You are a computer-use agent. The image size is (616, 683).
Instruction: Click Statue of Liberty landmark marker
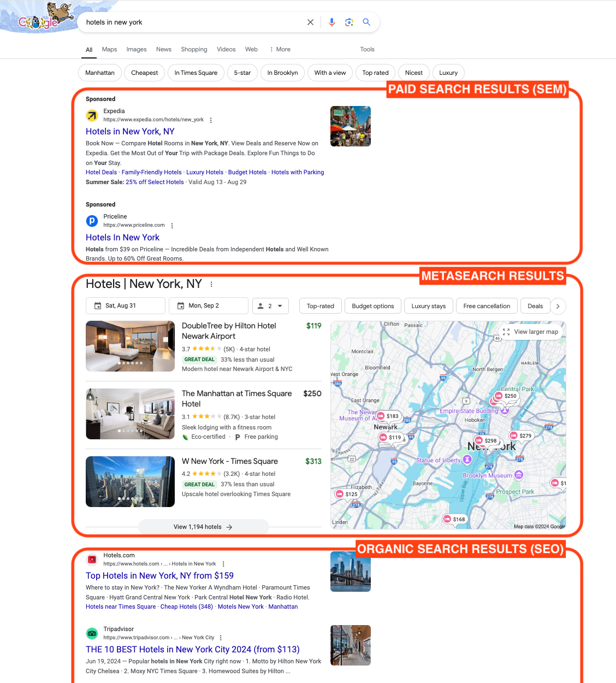point(467,460)
